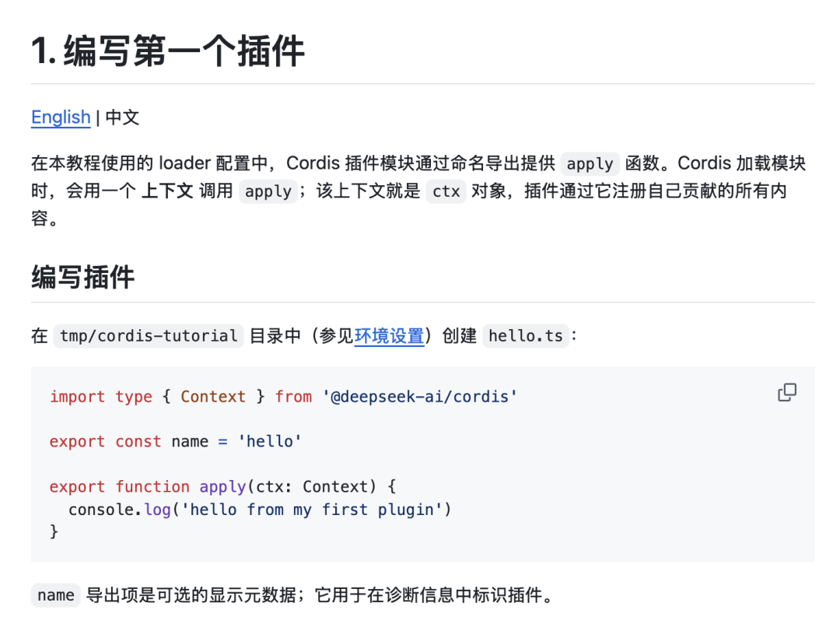Click the console.log line string argument

(x=312, y=510)
